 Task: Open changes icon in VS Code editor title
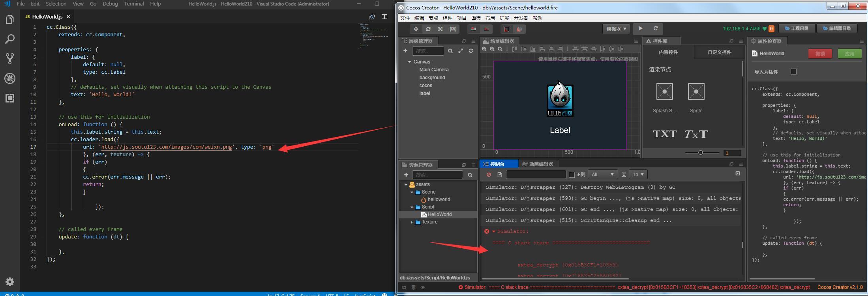371,17
